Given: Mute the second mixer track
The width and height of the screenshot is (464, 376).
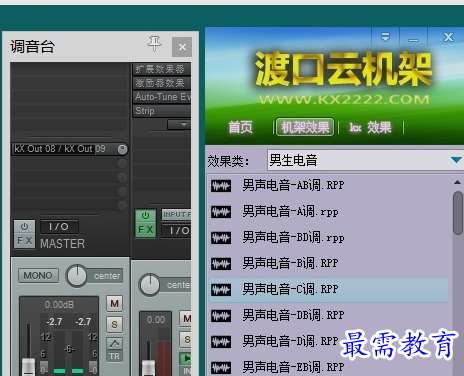Looking at the screenshot, I should pyautogui.click(x=186, y=319).
